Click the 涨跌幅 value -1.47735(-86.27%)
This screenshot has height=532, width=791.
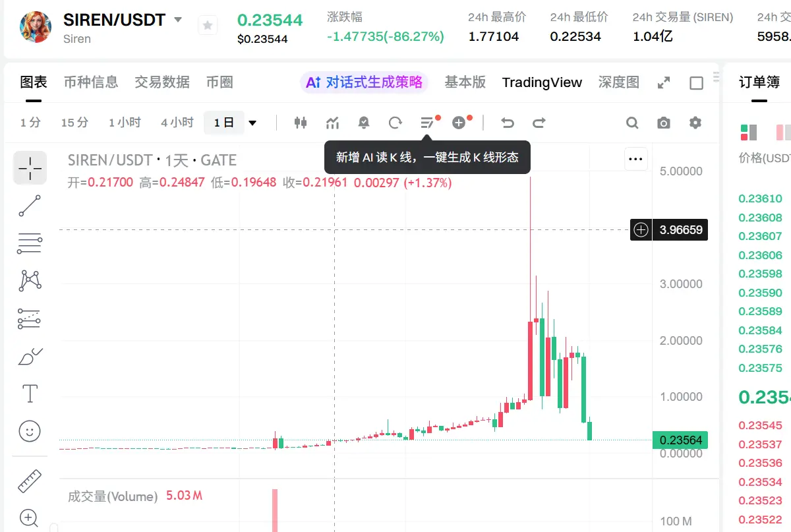point(386,36)
